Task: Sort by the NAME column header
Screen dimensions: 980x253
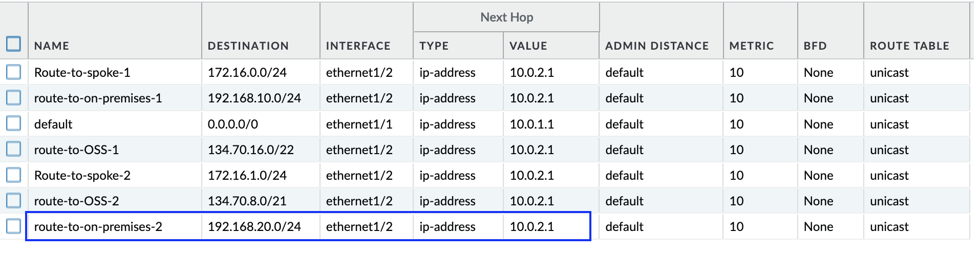Action: coord(52,46)
